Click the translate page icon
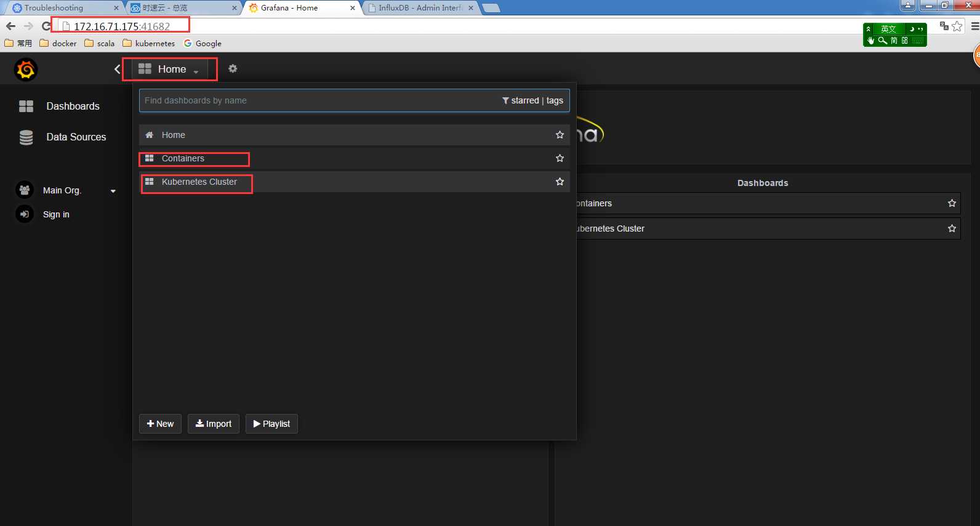The height and width of the screenshot is (526, 980). click(x=944, y=26)
